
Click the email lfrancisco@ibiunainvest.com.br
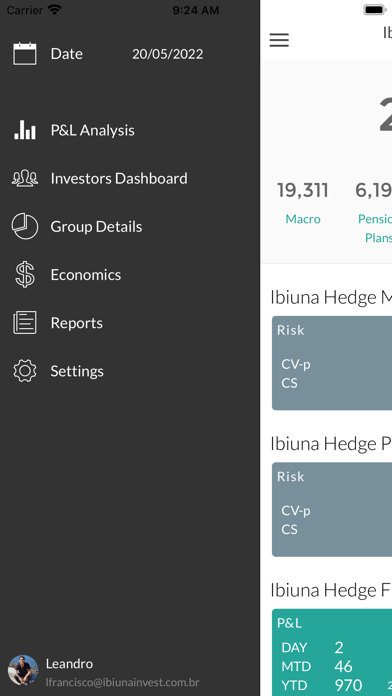coord(123,683)
